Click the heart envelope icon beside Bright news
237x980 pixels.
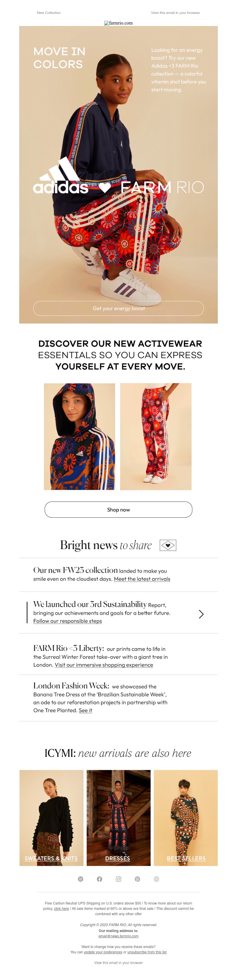pyautogui.click(x=168, y=545)
